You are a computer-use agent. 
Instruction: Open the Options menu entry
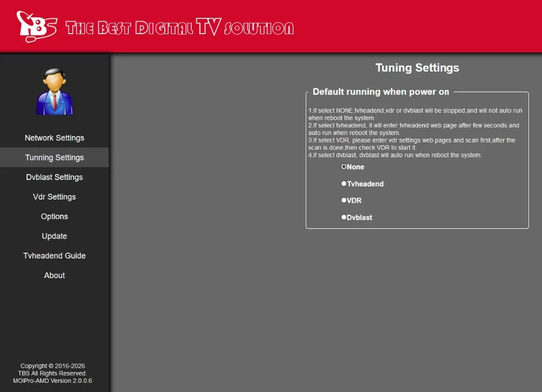click(54, 216)
